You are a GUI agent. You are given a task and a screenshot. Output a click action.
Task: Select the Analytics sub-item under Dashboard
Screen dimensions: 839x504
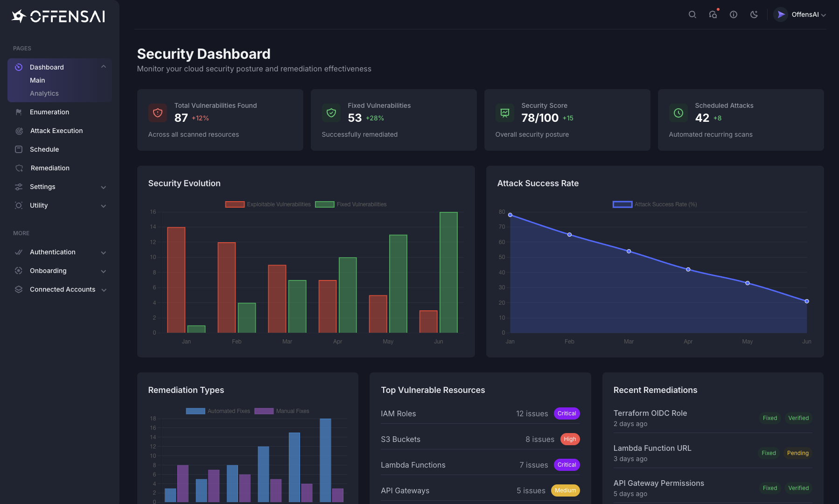[x=44, y=93]
